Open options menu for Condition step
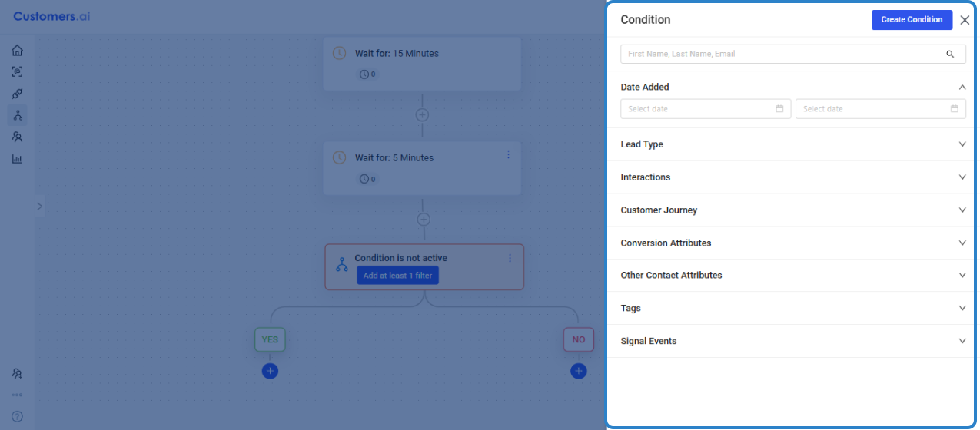The width and height of the screenshot is (980, 430). [510, 258]
